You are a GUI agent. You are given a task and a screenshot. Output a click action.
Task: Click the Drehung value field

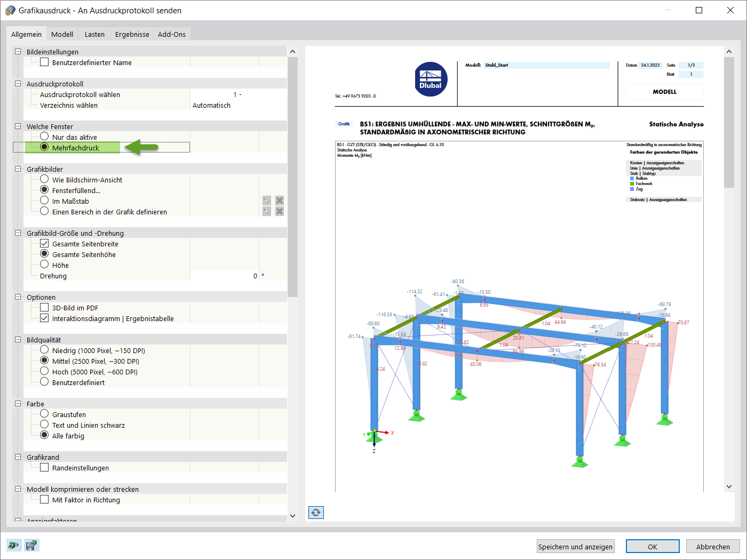point(225,276)
